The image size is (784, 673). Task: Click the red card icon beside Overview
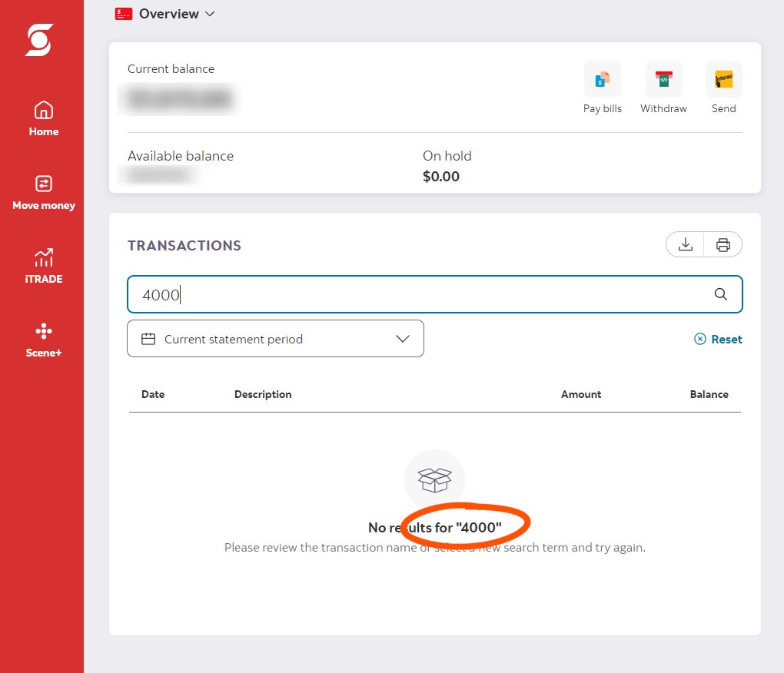pos(124,14)
